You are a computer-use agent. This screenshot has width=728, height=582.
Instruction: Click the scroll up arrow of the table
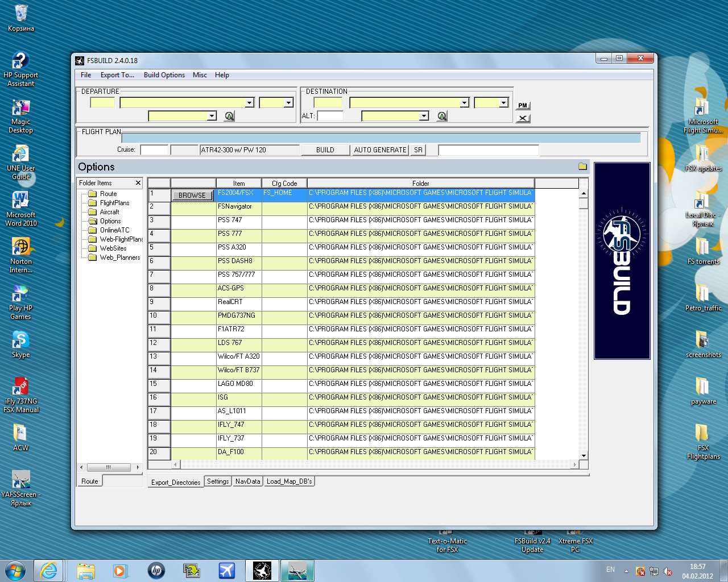584,194
